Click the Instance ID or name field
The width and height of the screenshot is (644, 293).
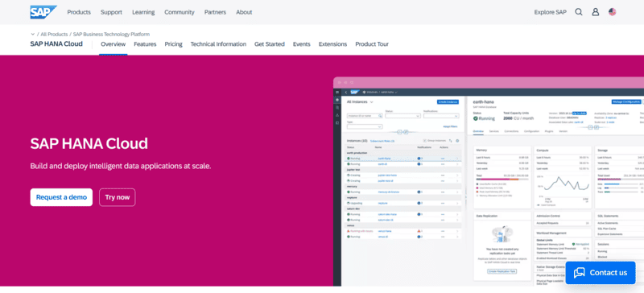coord(365,116)
